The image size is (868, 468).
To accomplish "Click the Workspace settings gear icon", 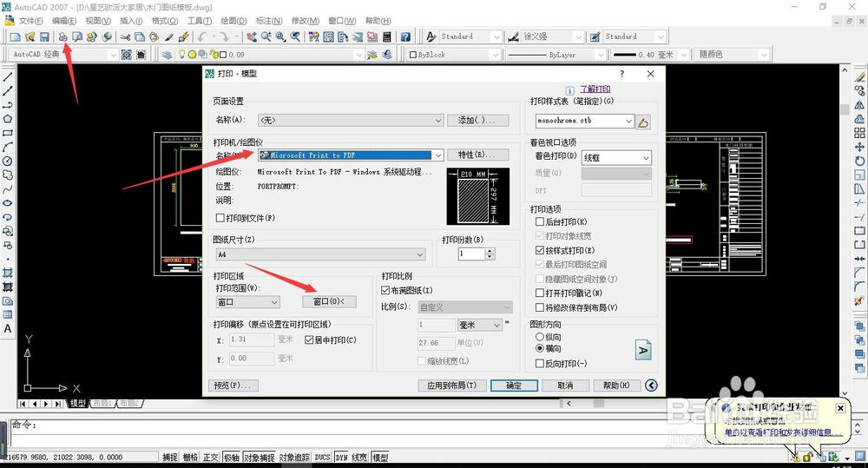I will 127,55.
